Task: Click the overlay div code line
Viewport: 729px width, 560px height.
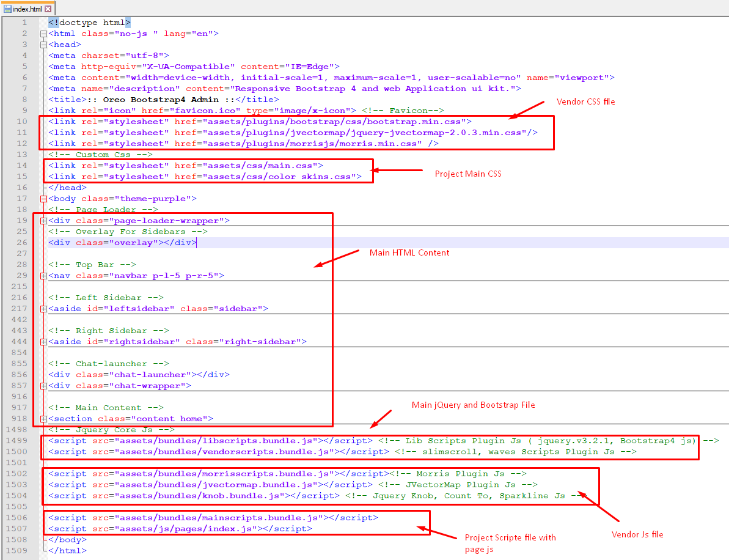Action: 122,243
